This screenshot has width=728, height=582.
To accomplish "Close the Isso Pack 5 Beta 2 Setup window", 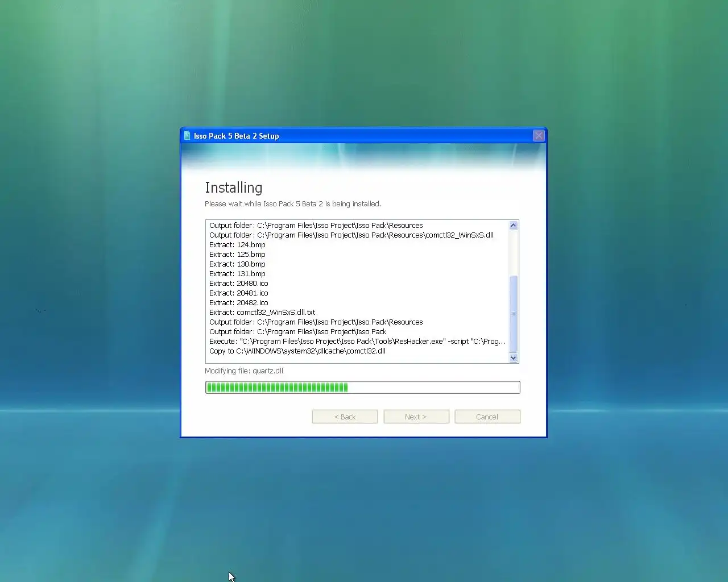I will click(539, 135).
